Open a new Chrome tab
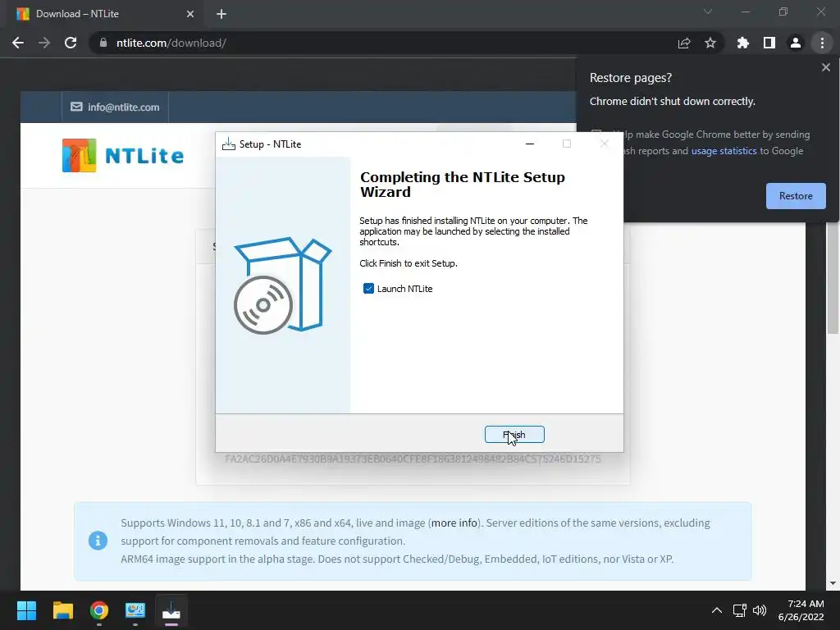This screenshot has width=840, height=630. tap(221, 14)
